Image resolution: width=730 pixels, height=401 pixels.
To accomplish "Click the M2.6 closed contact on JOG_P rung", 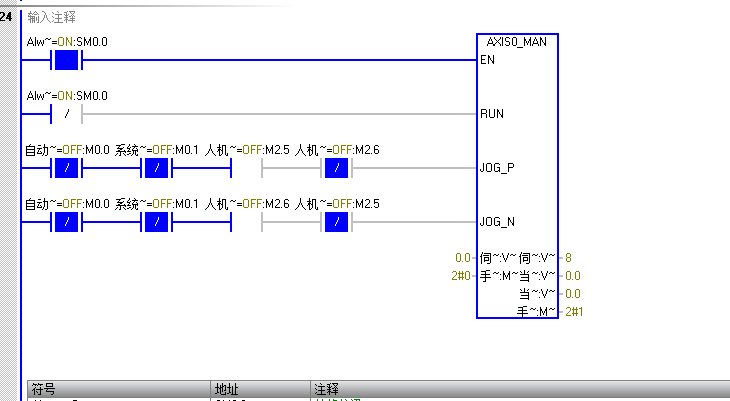I will click(x=338, y=168).
